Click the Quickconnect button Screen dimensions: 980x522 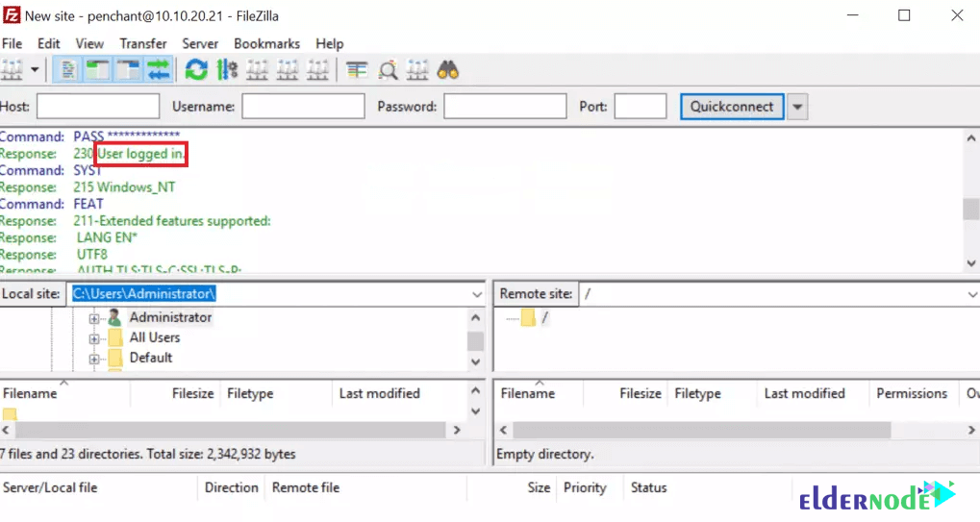click(732, 107)
